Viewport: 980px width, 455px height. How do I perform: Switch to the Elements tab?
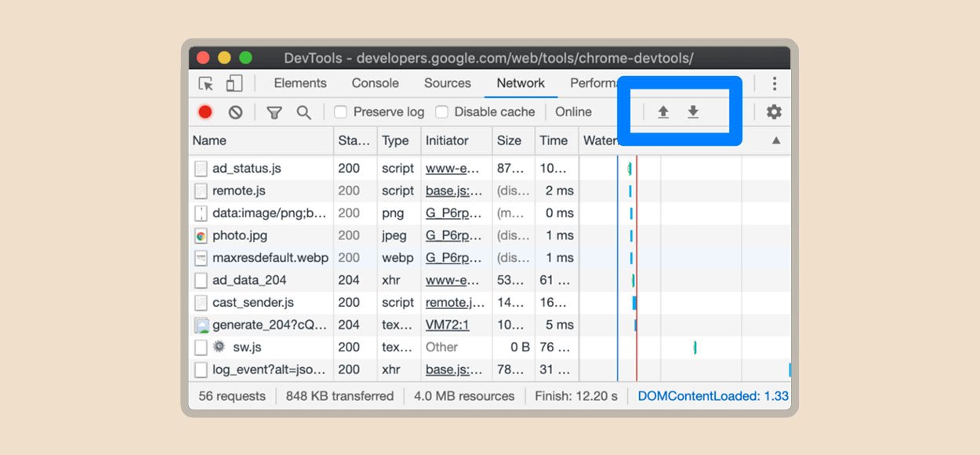[300, 83]
